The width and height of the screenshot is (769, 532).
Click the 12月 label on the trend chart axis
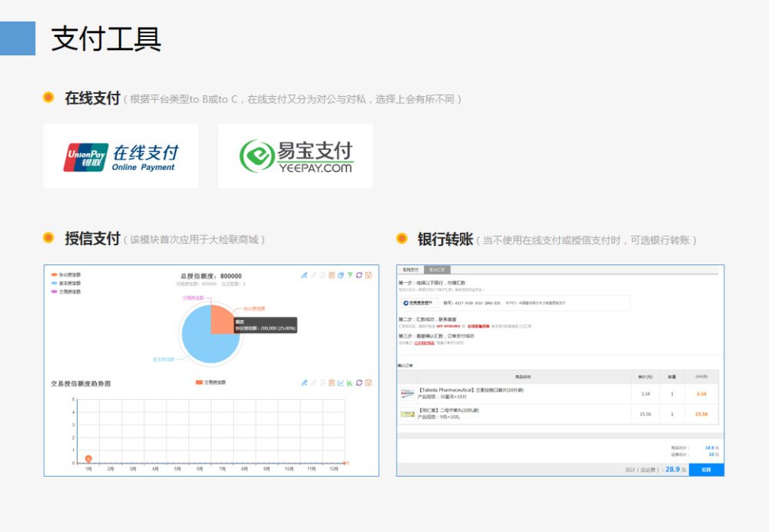pyautogui.click(x=334, y=469)
